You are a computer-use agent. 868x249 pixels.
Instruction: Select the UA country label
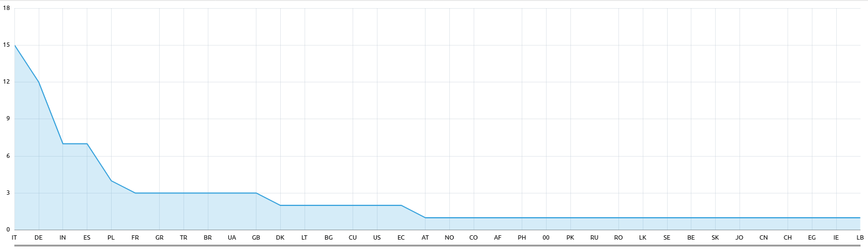coord(232,238)
